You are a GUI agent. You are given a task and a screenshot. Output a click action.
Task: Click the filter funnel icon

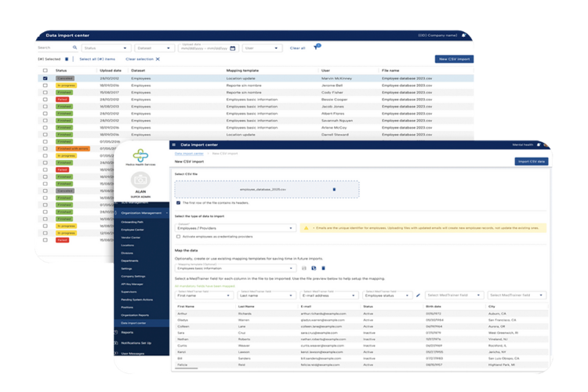[x=317, y=47]
